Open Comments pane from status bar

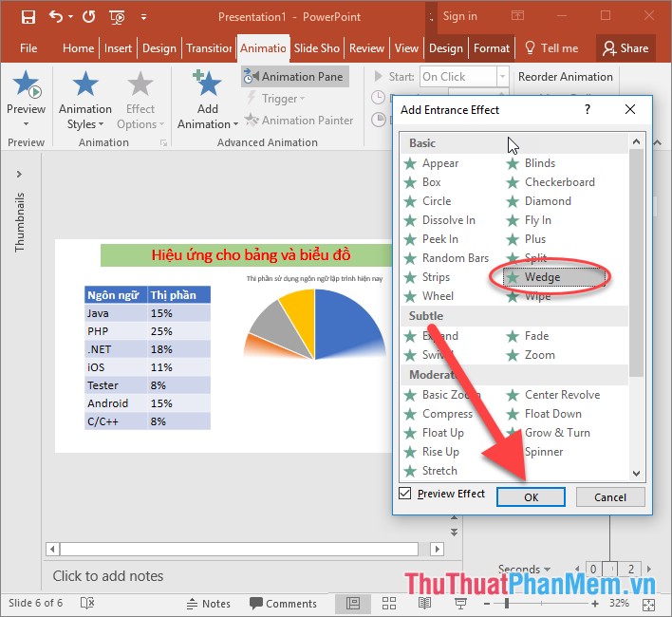pyautogui.click(x=283, y=604)
